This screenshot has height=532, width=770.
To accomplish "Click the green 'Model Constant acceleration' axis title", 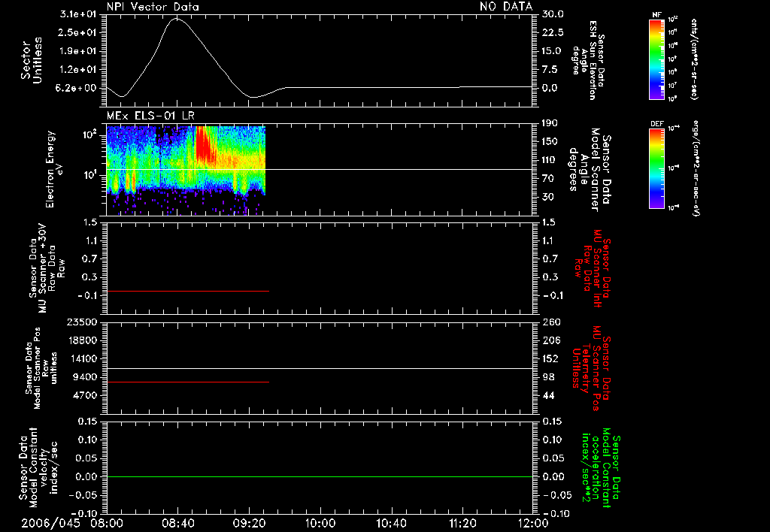I will [601, 467].
